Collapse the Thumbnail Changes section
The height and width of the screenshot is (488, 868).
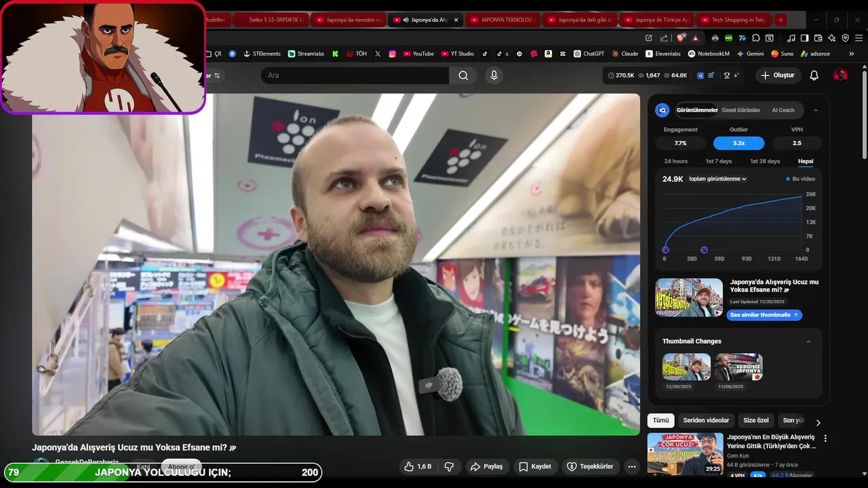pyautogui.click(x=808, y=342)
